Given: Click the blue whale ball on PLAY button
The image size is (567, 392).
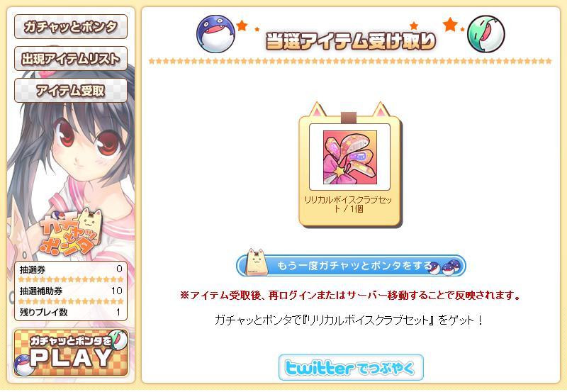Looking at the screenshot, I should pyautogui.click(x=23, y=365).
